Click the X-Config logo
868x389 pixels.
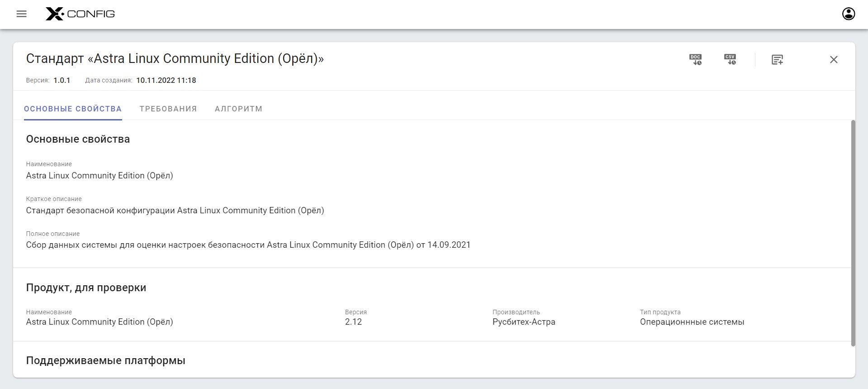pos(80,14)
